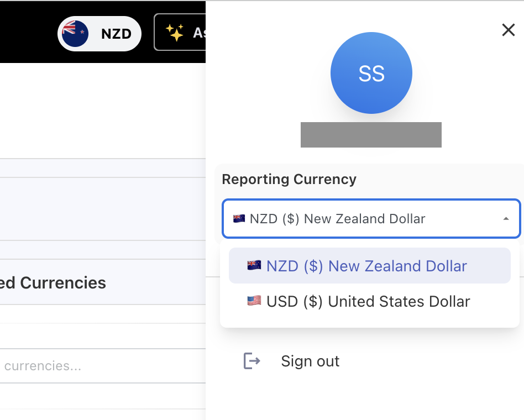Close the profile side panel
This screenshot has width=524, height=420.
point(508,30)
